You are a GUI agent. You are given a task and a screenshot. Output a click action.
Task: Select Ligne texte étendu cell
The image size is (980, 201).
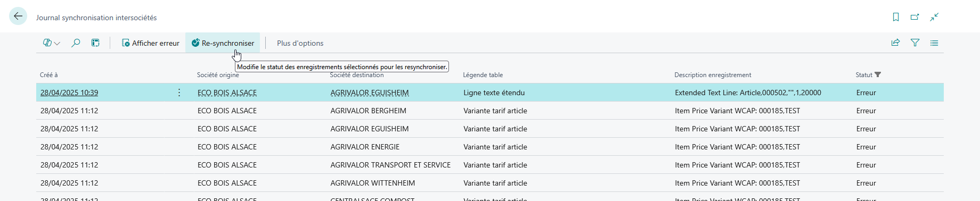494,93
